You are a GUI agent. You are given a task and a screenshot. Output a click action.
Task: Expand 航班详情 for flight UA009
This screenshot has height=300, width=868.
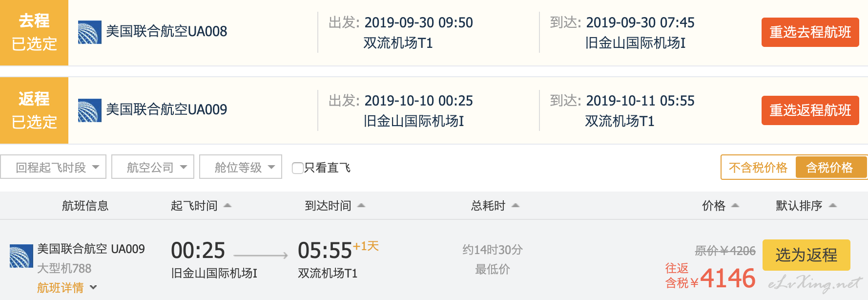67,288
